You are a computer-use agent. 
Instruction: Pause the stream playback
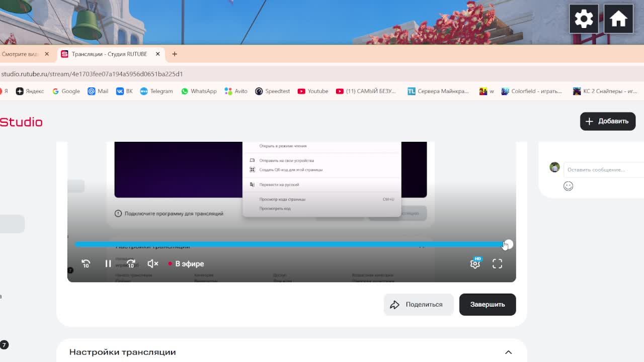(108, 263)
